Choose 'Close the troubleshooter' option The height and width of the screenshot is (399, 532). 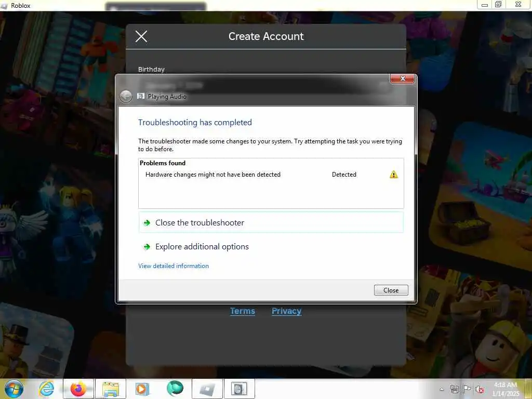[x=271, y=222]
